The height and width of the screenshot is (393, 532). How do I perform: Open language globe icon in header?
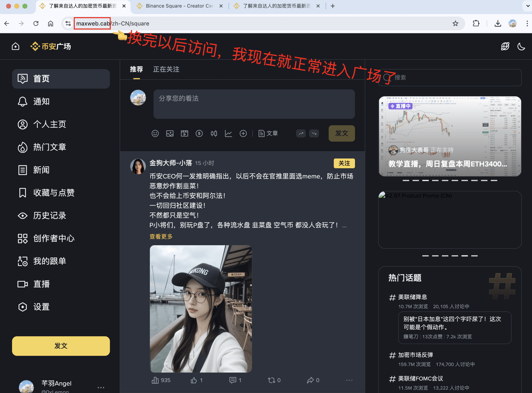point(505,46)
